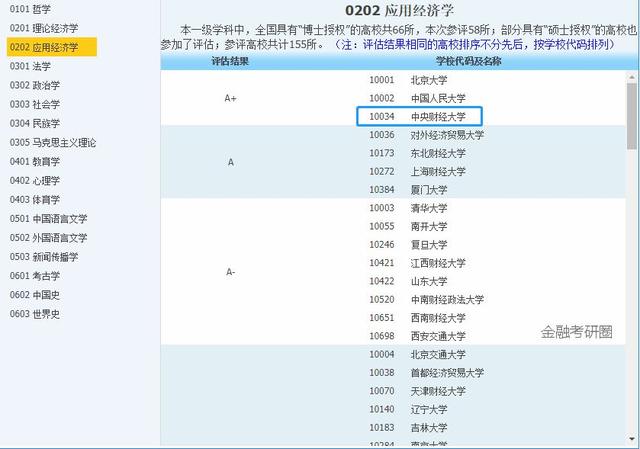Click the 0202 应用经济学 page title
640x449 pixels.
(400, 11)
